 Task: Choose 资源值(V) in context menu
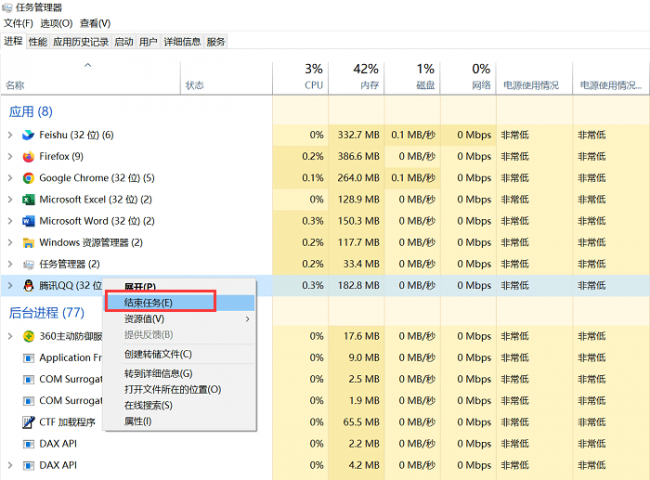coord(179,319)
